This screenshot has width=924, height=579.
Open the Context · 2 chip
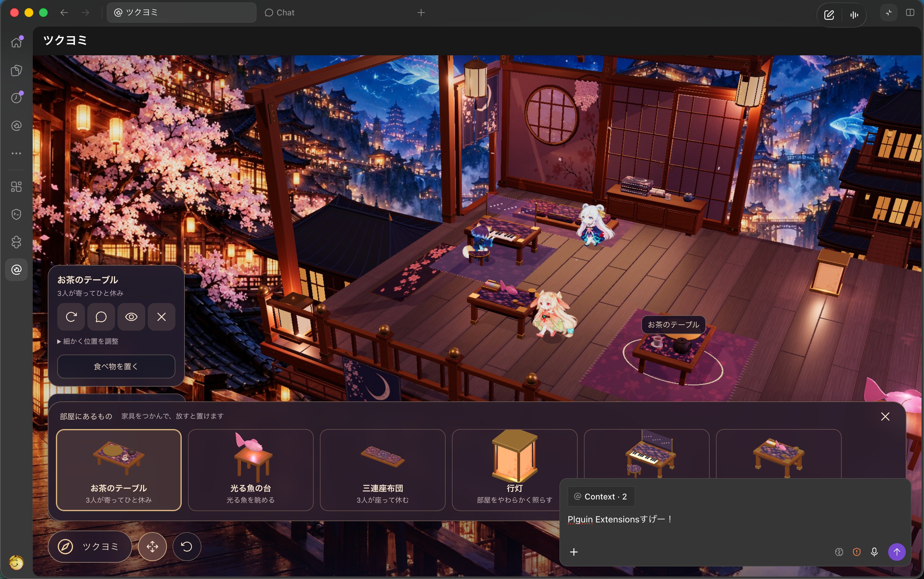601,497
